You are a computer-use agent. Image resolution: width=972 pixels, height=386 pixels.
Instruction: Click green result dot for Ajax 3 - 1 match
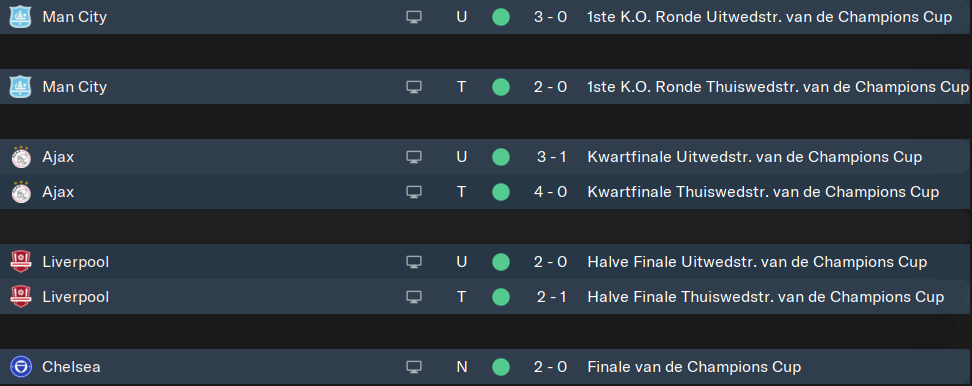tap(501, 157)
